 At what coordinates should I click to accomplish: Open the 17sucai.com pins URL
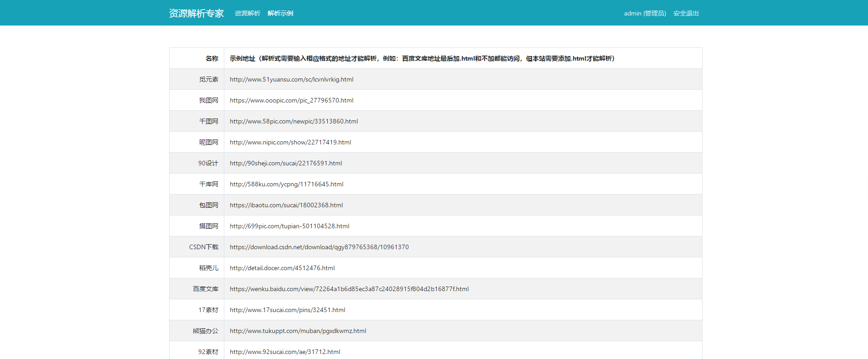pyautogui.click(x=287, y=310)
